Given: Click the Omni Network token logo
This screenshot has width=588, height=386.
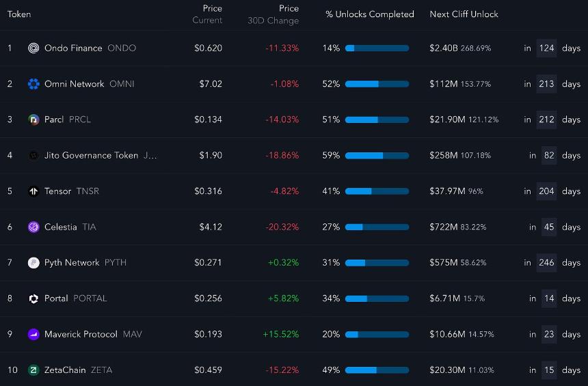Looking at the screenshot, I should pyautogui.click(x=34, y=84).
